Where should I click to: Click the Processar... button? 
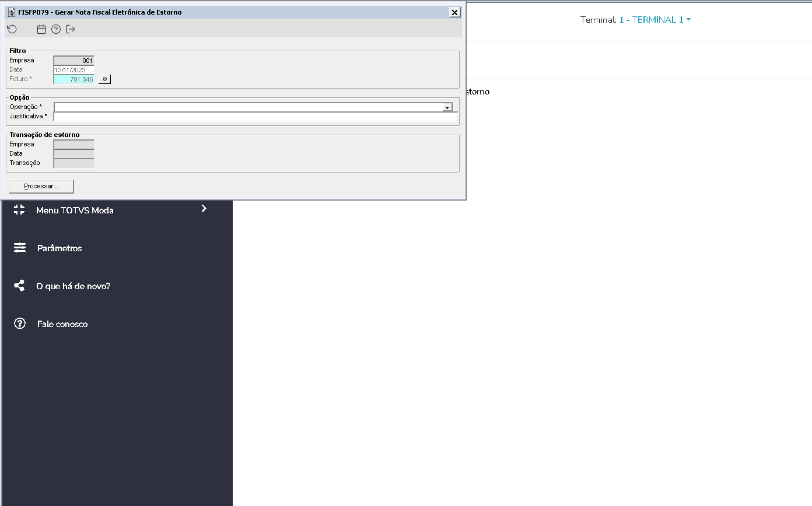tap(41, 186)
